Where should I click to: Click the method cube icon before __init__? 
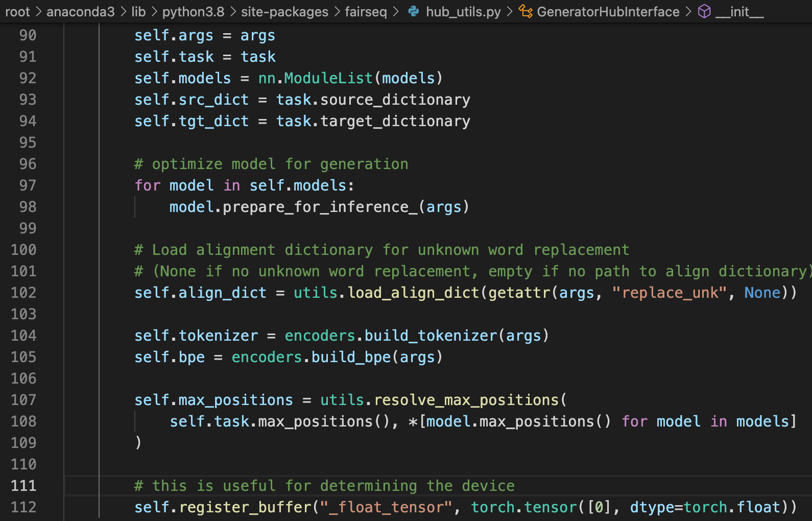pos(704,11)
